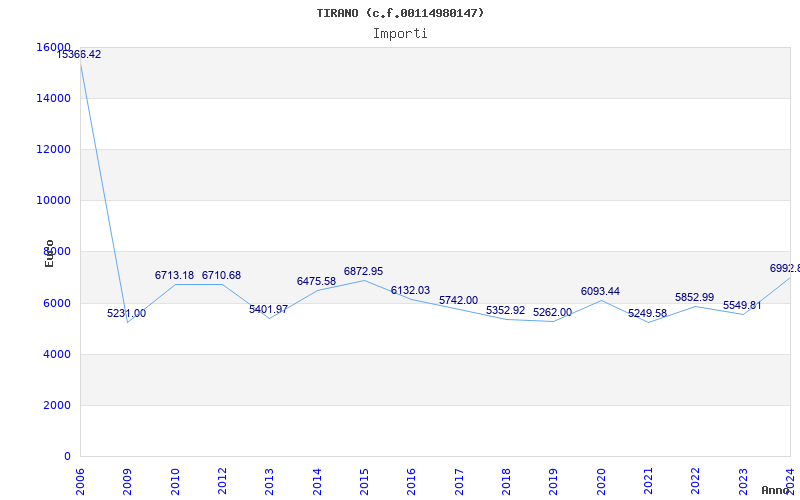Click the data label 5401.97
Screen dimensions: 800x500
click(x=268, y=309)
